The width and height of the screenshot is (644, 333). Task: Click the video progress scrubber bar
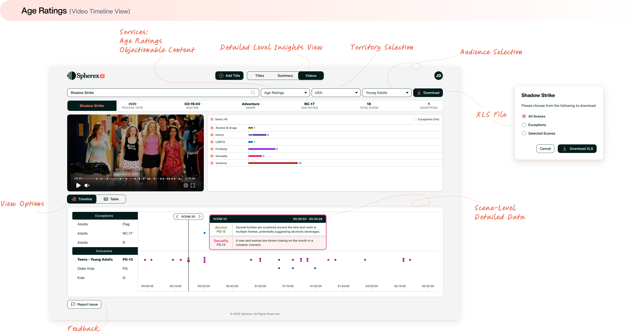tap(133, 179)
